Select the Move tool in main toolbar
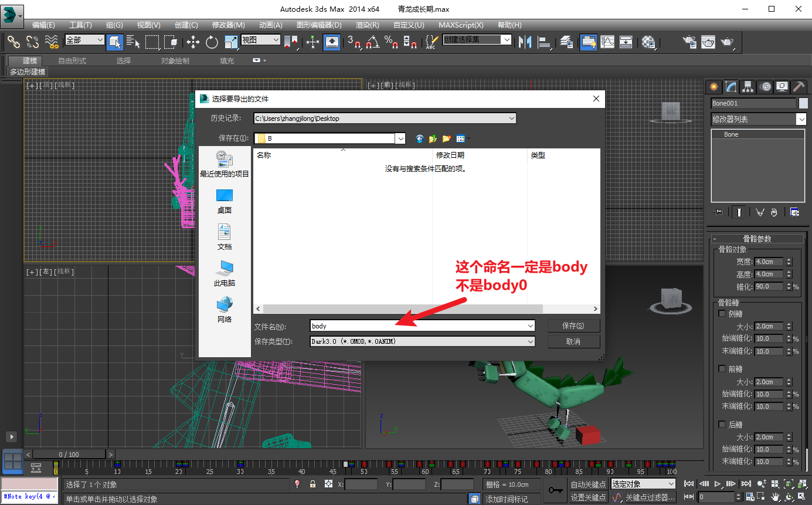812x505 pixels. coord(193,42)
